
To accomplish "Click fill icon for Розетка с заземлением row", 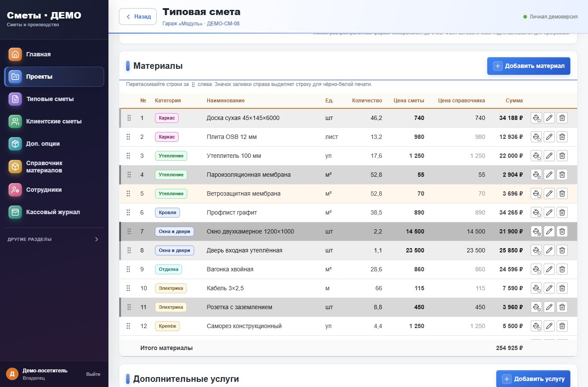I will 536,307.
